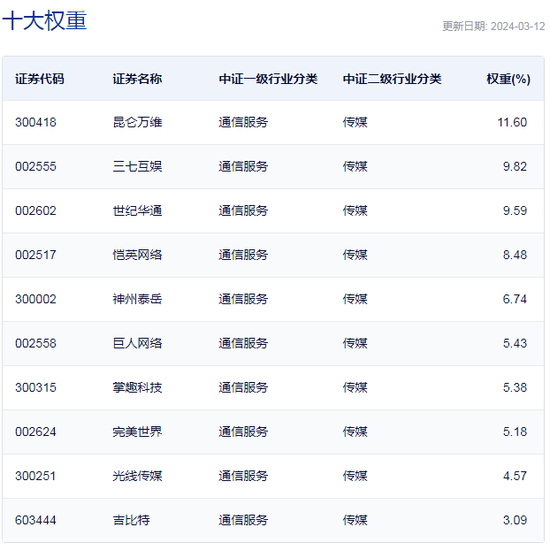Viewport: 550px width, 550px height.
Task: Click 传媒 in the 世纪华通 row
Action: (x=355, y=211)
